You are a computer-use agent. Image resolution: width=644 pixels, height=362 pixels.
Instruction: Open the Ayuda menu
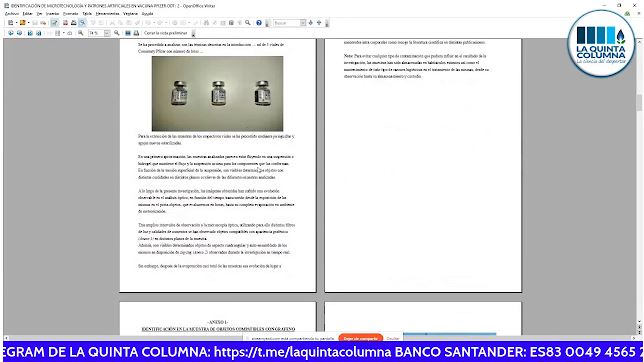pos(147,14)
